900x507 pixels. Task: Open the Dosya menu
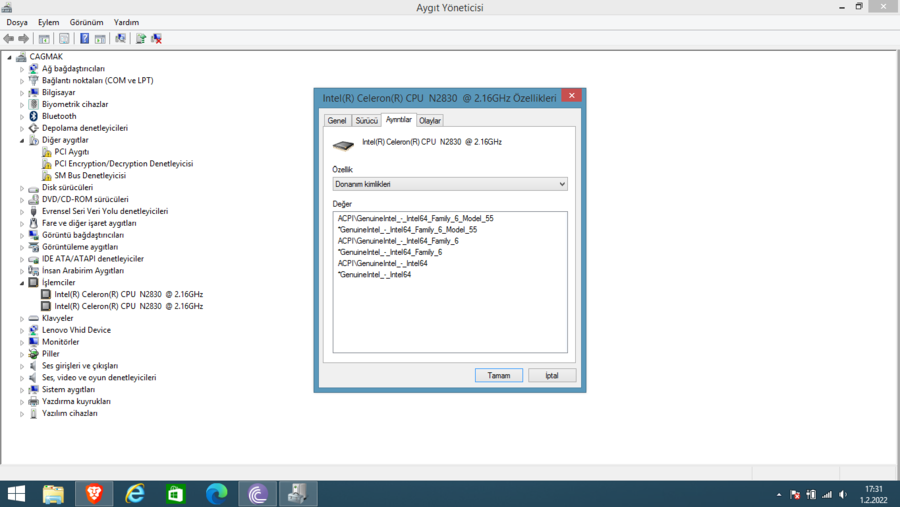tap(17, 22)
